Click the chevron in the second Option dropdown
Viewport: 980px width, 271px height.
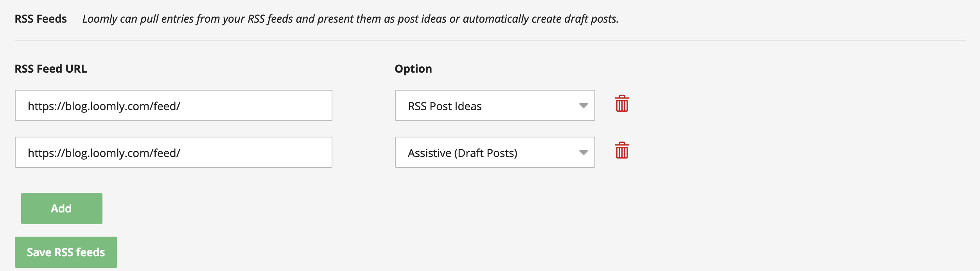[x=583, y=152]
